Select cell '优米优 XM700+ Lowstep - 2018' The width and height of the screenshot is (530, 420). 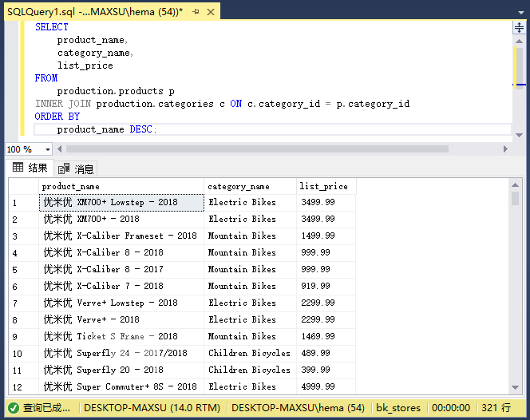(x=121, y=202)
